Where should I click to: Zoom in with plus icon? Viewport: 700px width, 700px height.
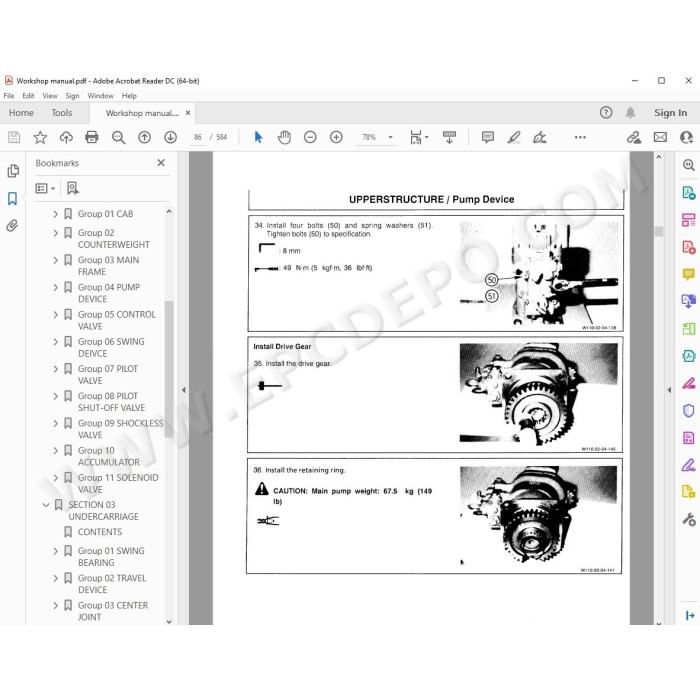click(336, 137)
